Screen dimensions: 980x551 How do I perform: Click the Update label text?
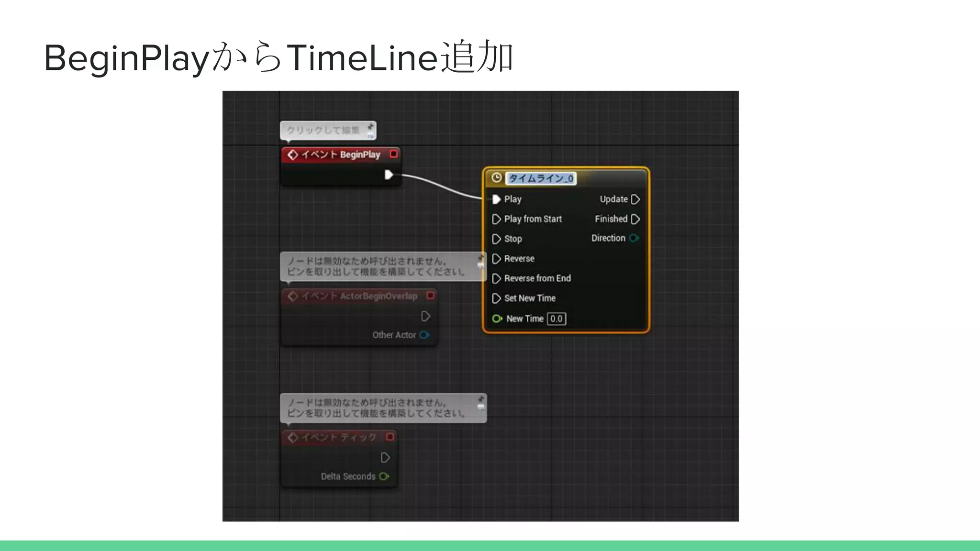(x=614, y=199)
